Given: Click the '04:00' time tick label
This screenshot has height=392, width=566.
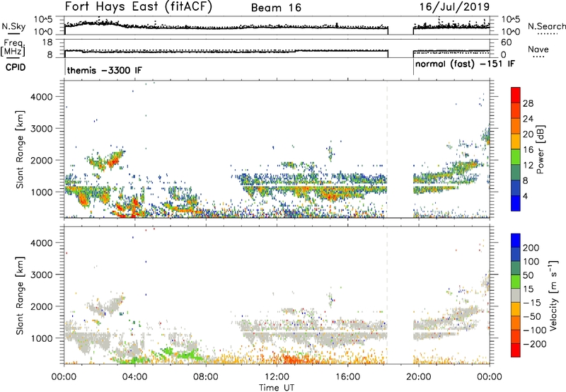Looking at the screenshot, I should [x=134, y=377].
